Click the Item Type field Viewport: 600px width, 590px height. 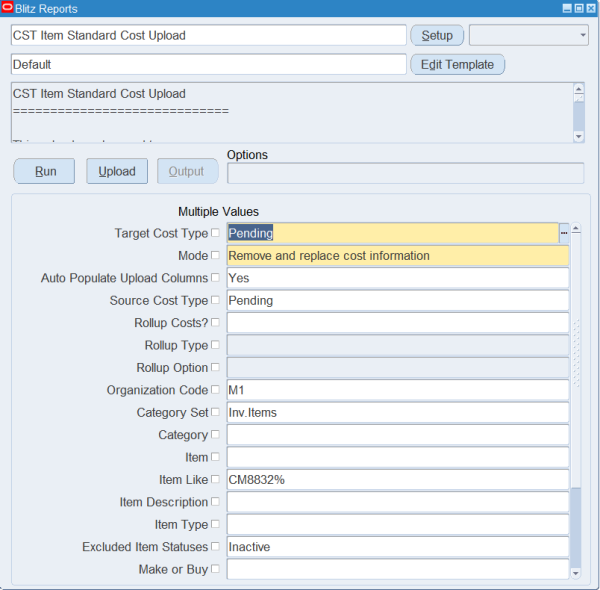398,524
